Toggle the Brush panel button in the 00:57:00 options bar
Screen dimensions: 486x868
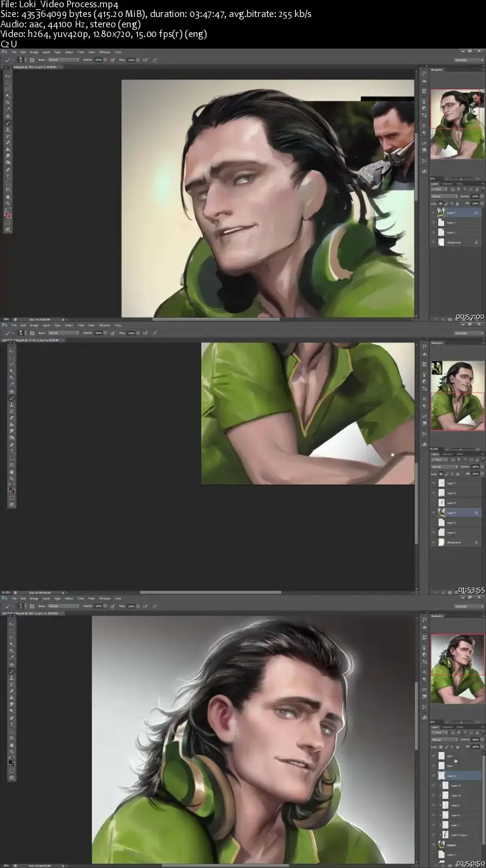point(32,60)
